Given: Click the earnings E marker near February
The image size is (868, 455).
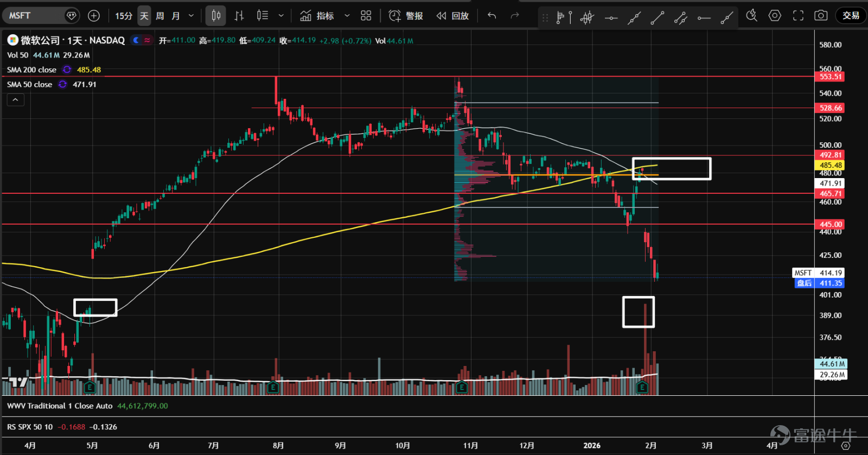Looking at the screenshot, I should 642,387.
